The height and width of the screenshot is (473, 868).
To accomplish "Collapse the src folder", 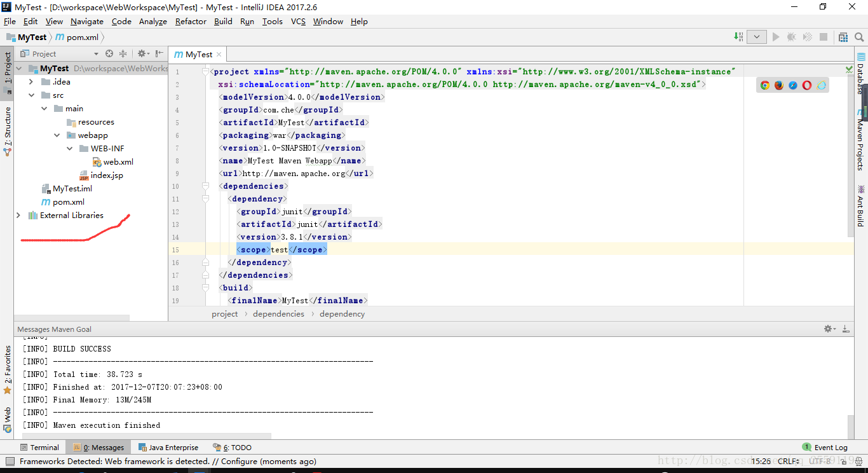I will tap(31, 95).
